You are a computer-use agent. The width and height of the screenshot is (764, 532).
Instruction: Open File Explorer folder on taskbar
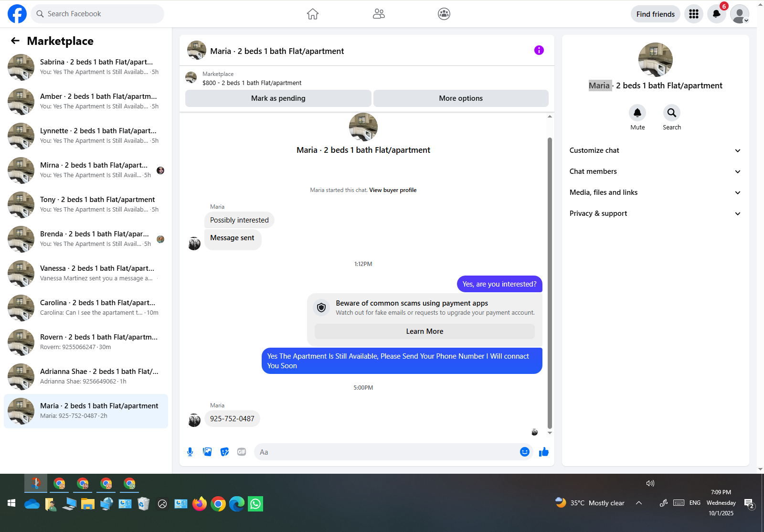click(x=88, y=504)
